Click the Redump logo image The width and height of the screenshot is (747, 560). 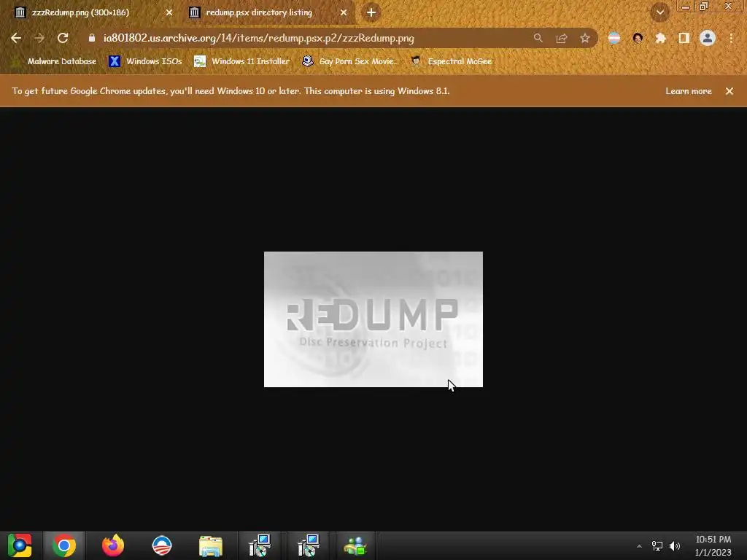click(373, 319)
